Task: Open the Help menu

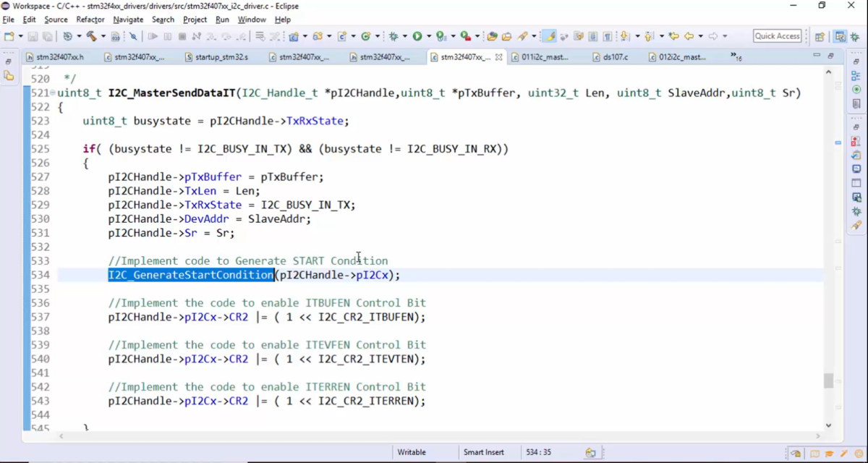Action: pyautogui.click(x=283, y=20)
